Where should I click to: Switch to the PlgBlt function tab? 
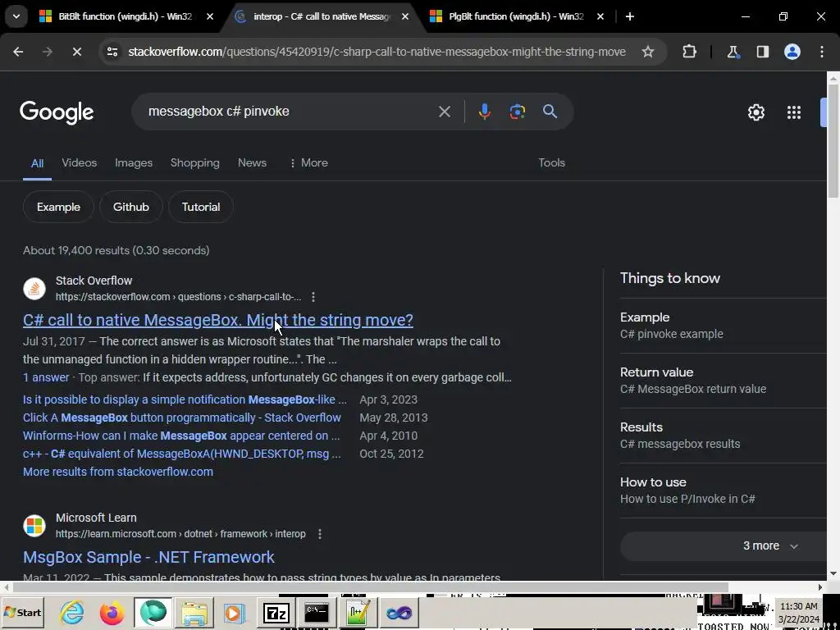517,16
